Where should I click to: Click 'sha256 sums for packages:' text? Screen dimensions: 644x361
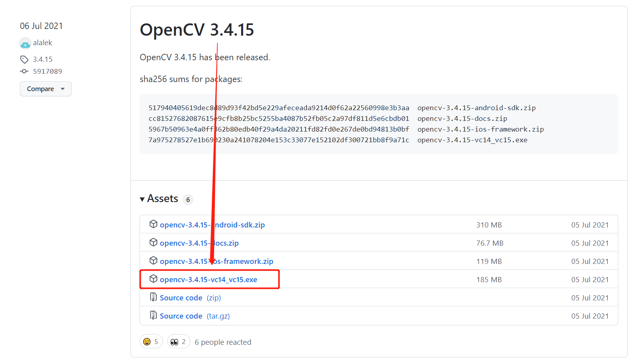click(191, 79)
